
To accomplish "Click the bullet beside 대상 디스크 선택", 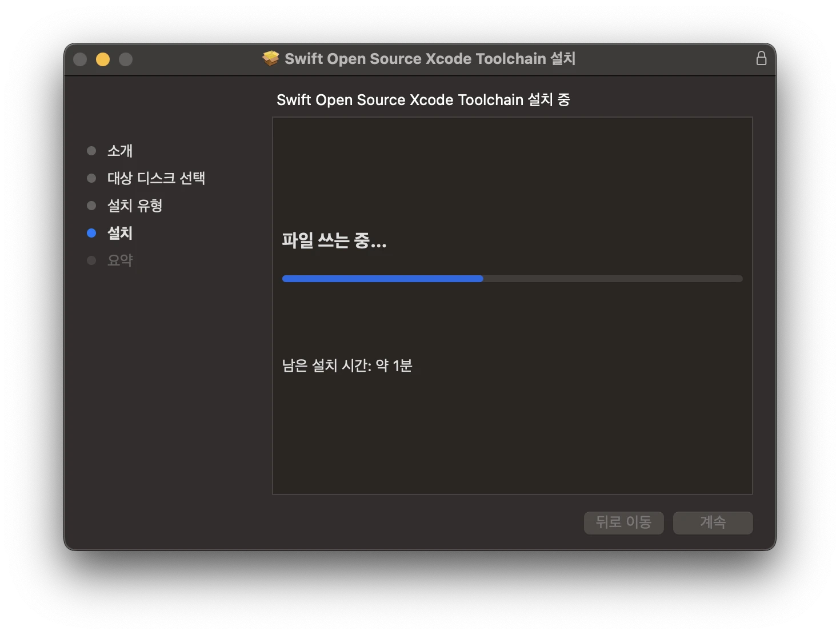I will (x=92, y=178).
